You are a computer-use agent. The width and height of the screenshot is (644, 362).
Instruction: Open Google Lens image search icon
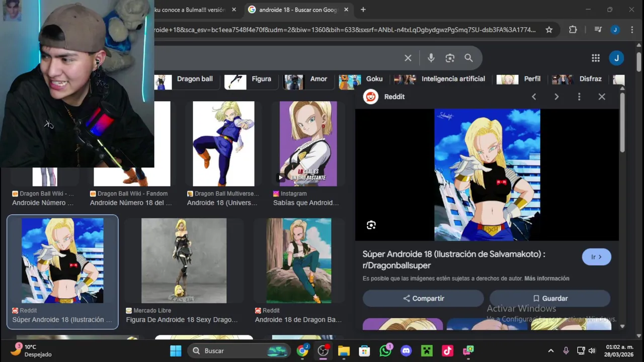click(x=450, y=58)
